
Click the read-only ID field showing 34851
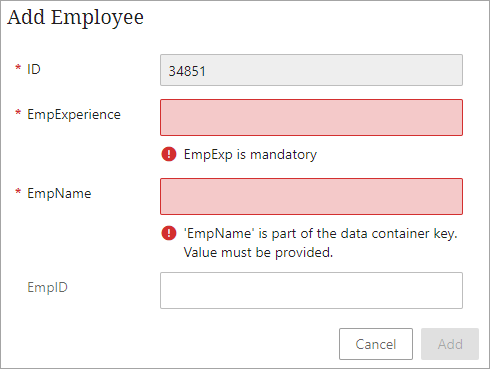pos(311,70)
